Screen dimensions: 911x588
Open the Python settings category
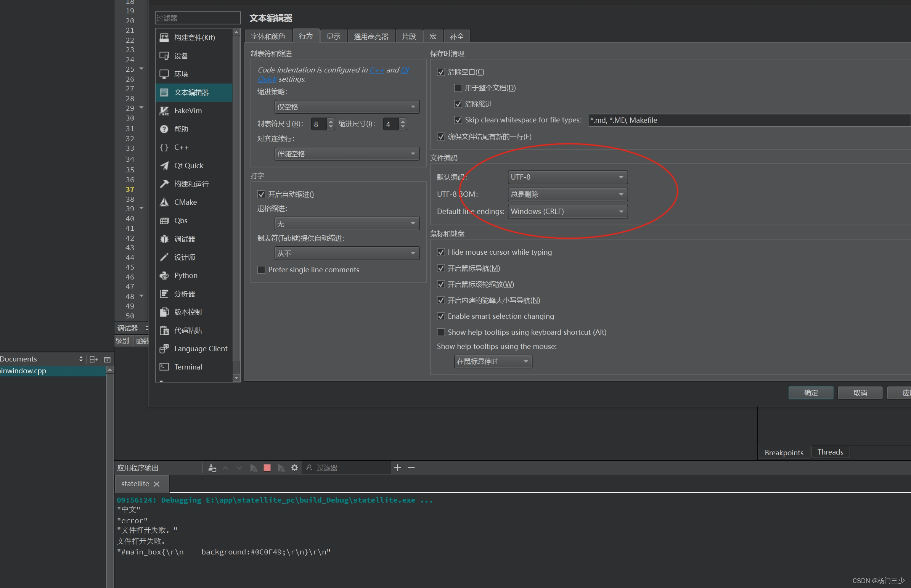click(186, 275)
